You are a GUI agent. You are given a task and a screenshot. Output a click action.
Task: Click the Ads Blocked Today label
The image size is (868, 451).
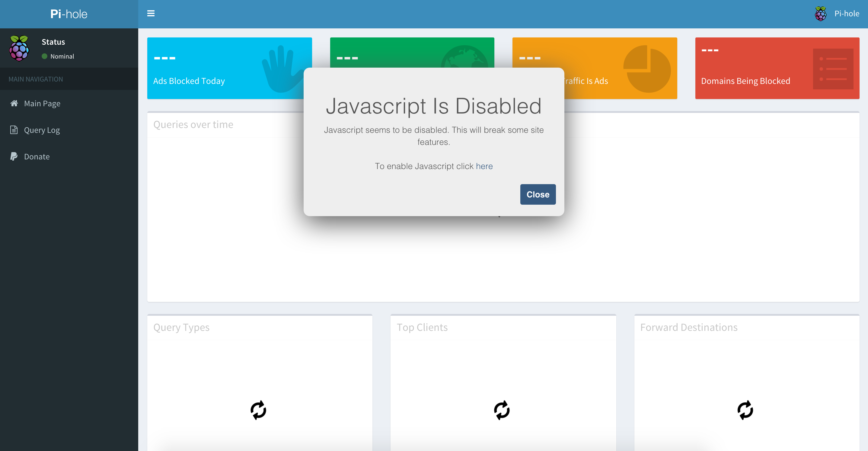click(189, 81)
